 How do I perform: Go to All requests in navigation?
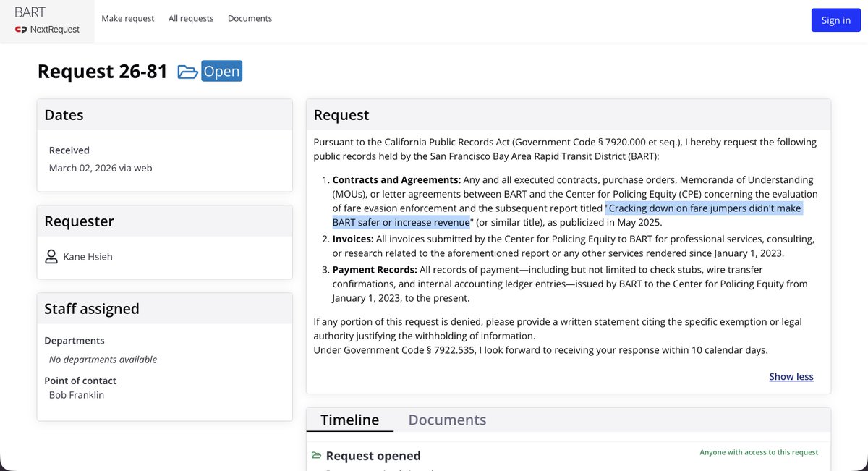(191, 18)
